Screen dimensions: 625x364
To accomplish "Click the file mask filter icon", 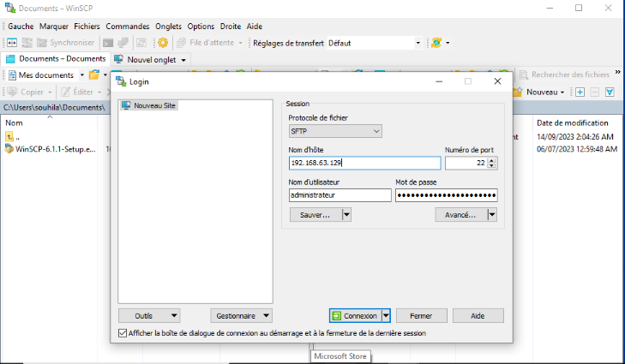I will coord(610,92).
